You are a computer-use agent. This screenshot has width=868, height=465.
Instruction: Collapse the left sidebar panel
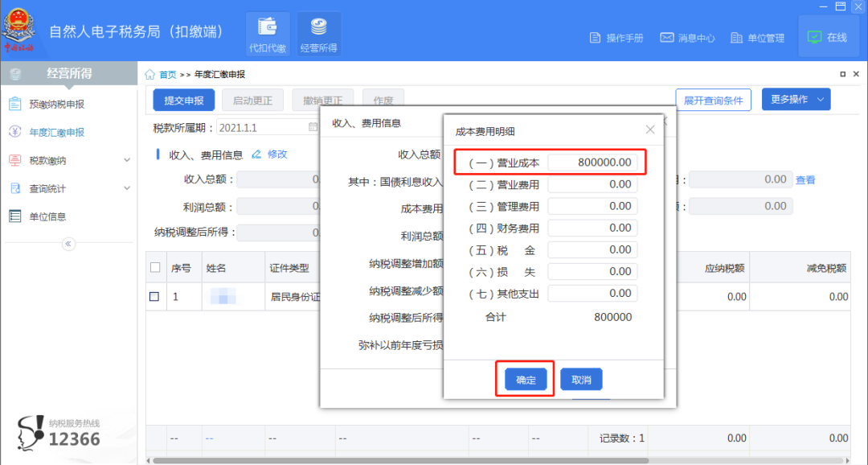(68, 244)
